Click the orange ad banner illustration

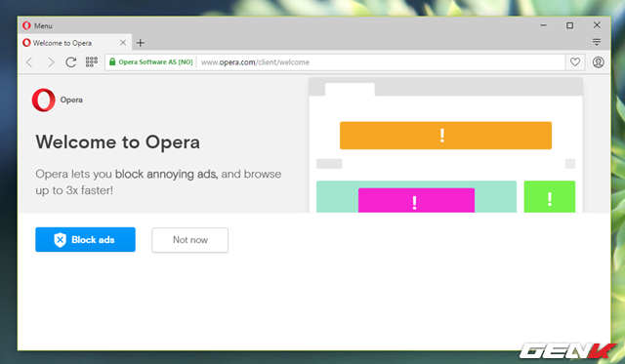click(x=445, y=136)
